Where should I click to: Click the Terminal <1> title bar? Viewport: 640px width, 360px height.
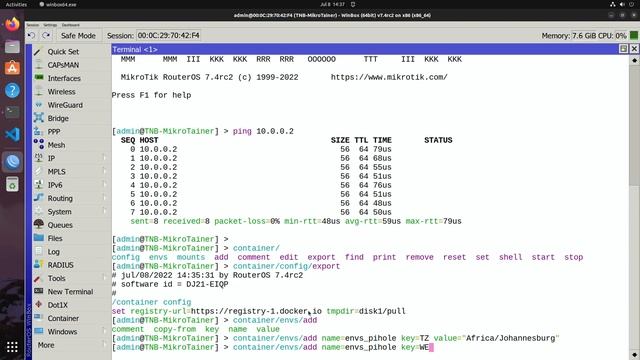click(364, 49)
